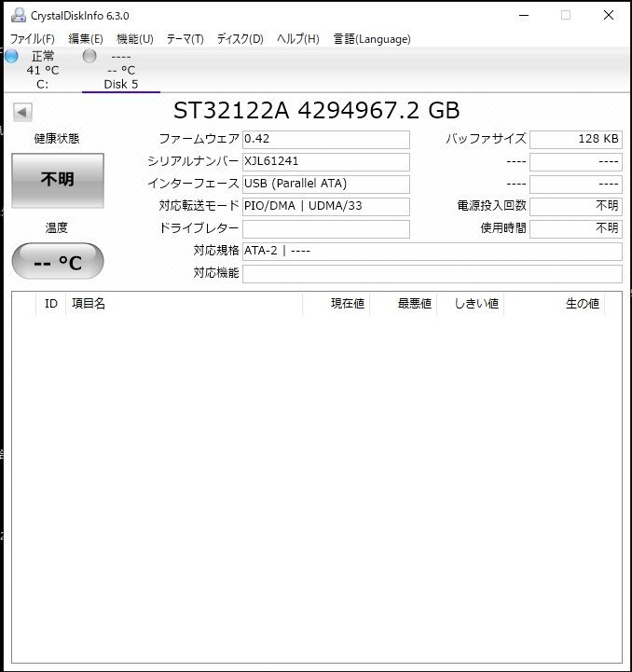Open the 機能(U) menu

[x=134, y=39]
